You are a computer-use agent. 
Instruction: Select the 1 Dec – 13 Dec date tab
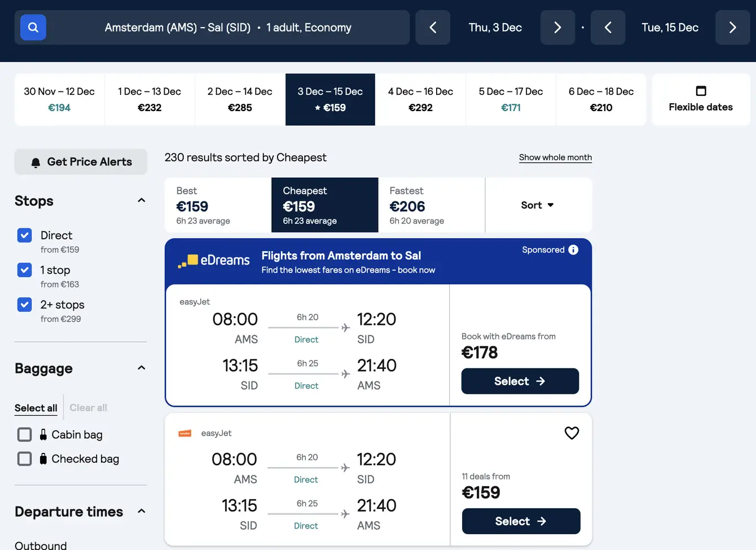(150, 99)
